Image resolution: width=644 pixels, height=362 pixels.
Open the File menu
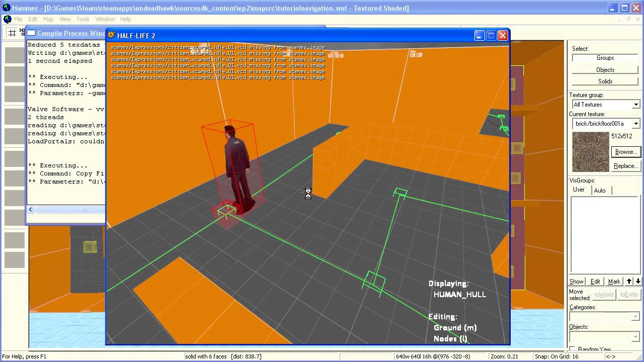tap(18, 19)
